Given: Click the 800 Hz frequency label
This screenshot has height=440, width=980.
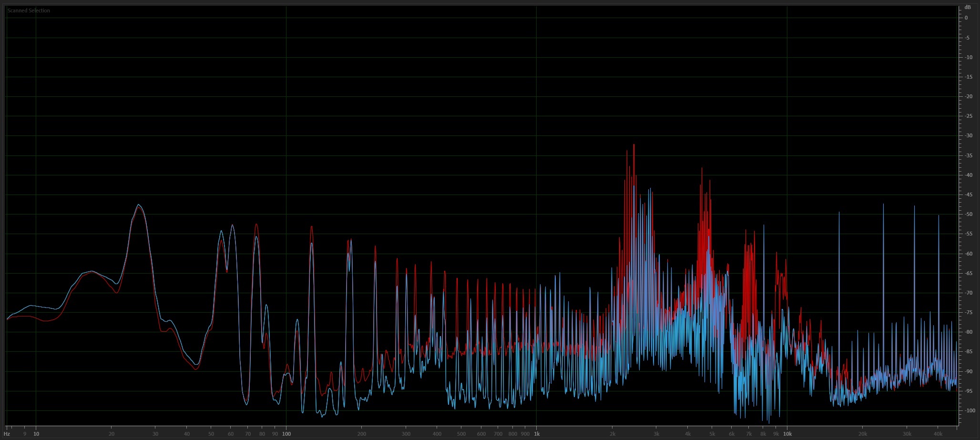Looking at the screenshot, I should click(513, 434).
